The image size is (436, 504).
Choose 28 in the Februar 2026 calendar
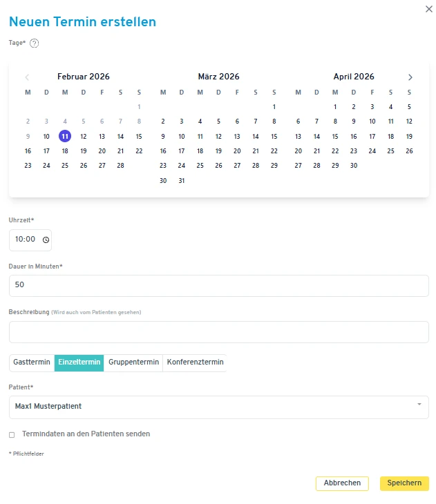120,166
